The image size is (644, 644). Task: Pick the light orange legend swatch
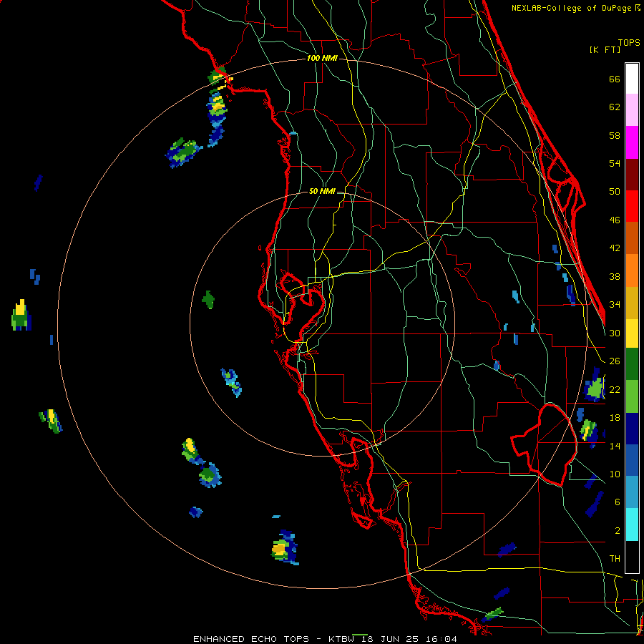click(x=632, y=270)
